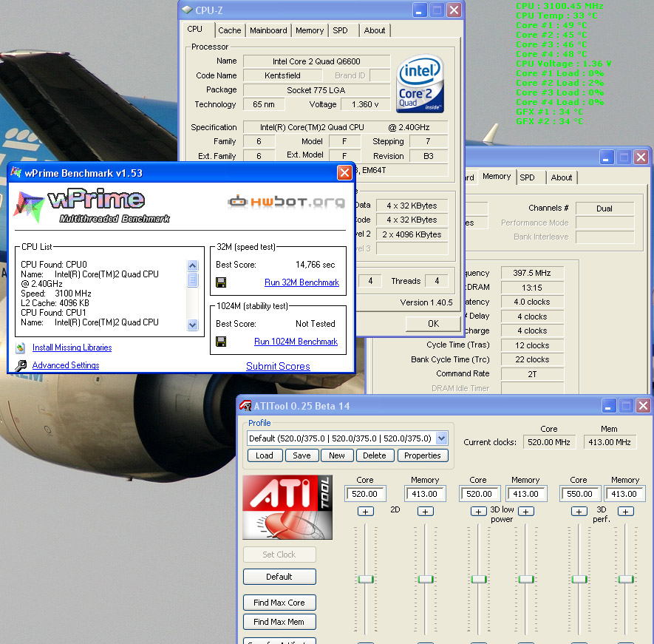The image size is (654, 644).
Task: Click Find Max Mem button
Action: click(x=279, y=622)
